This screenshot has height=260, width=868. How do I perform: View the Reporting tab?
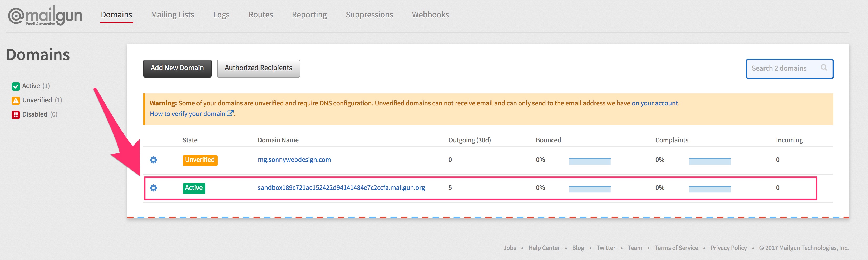coord(309,15)
